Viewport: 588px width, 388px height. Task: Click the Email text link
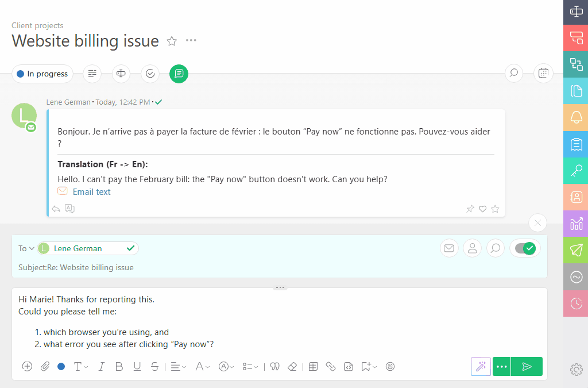[x=91, y=191]
